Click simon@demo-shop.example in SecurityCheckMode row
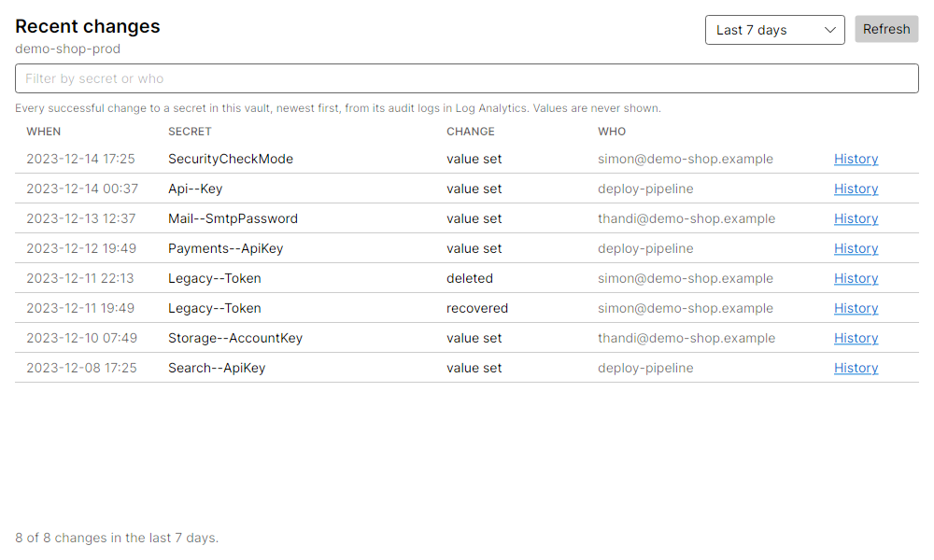 tap(686, 159)
